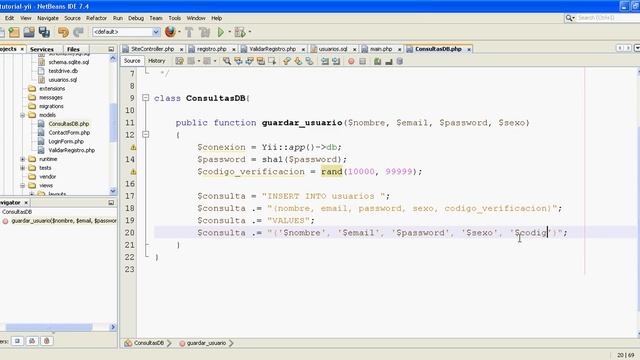Click the Toggle Bookmark icon
The image size is (640, 360).
[309, 61]
